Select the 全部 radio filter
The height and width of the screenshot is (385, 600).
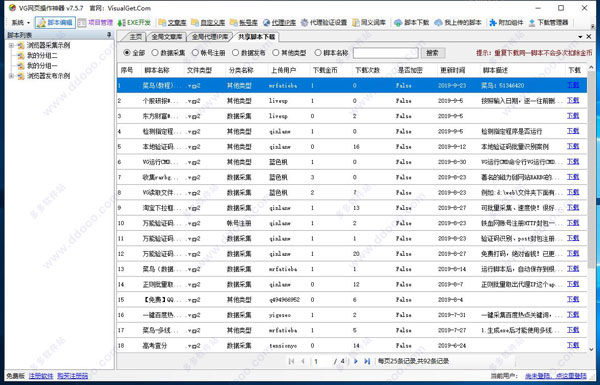pos(134,53)
